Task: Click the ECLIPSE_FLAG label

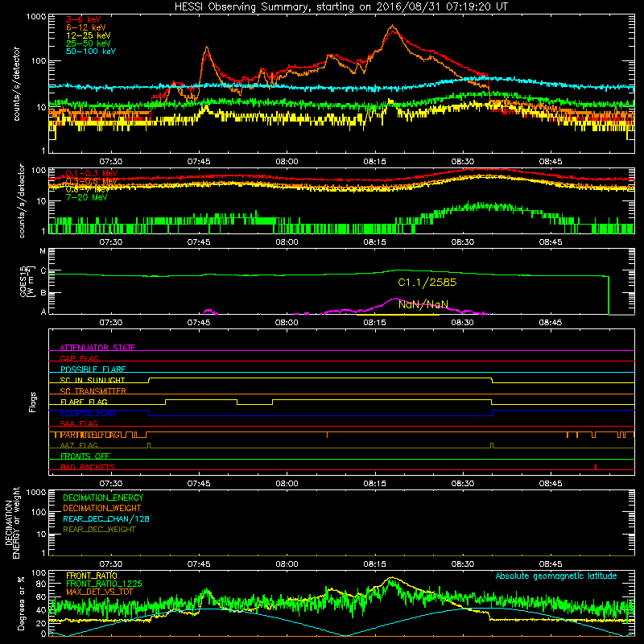Action: tap(88, 413)
